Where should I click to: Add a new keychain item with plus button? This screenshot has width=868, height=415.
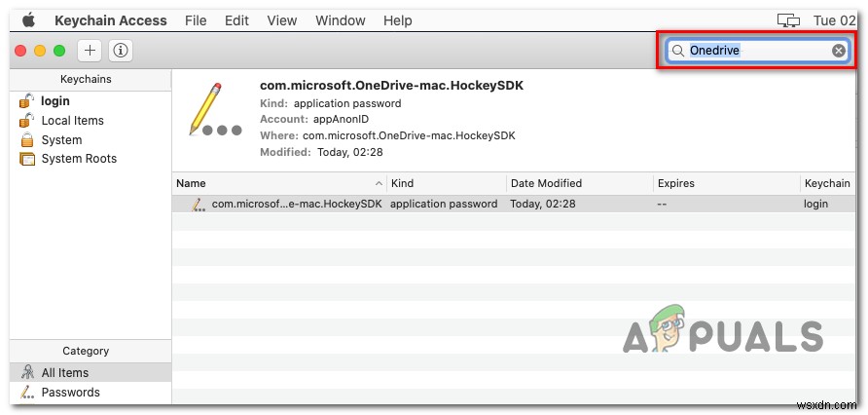point(90,51)
